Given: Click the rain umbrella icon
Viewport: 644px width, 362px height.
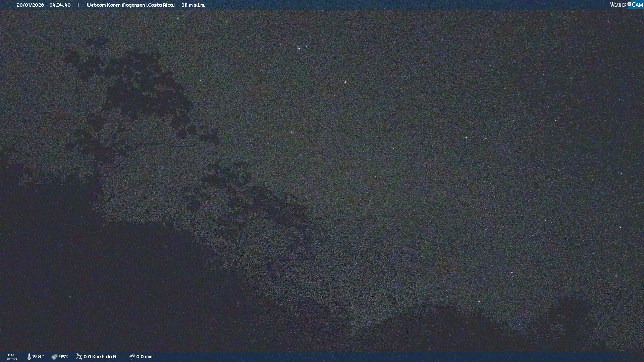Looking at the screenshot, I should [132, 357].
